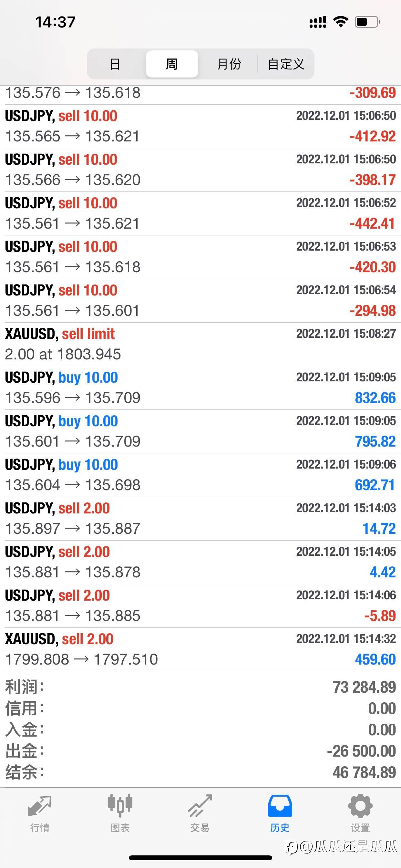401x868 pixels.
Task: Select the 自定义 custom range tab
Action: [x=286, y=64]
